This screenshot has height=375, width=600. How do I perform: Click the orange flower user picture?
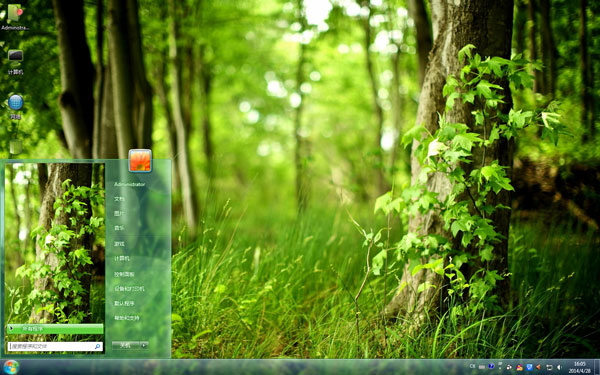140,160
